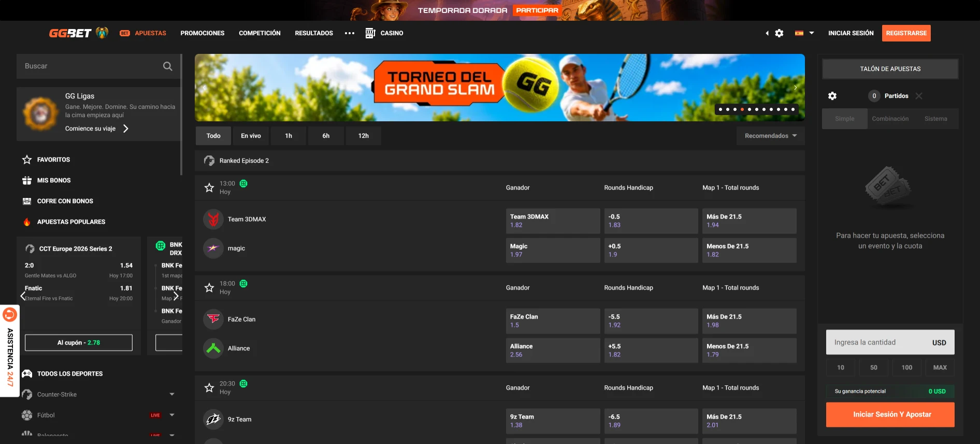Switch bet slip to Combinación tab
This screenshot has height=444, width=980.
coord(890,119)
